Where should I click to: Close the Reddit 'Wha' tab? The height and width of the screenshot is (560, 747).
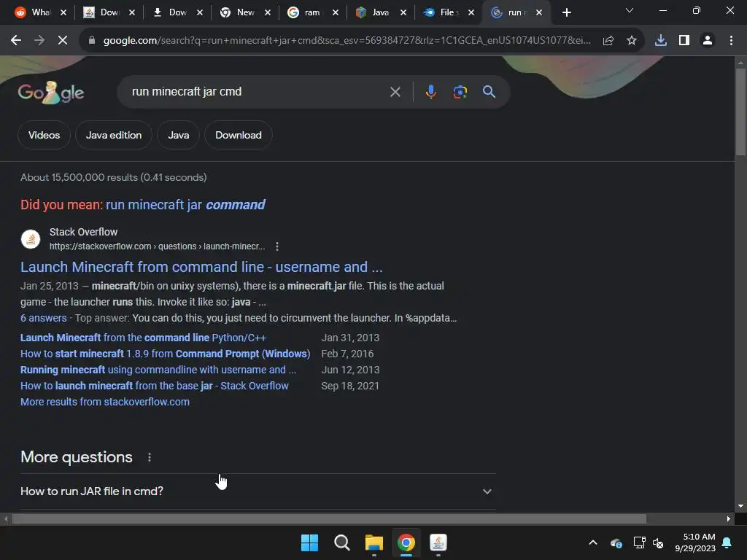click(63, 13)
